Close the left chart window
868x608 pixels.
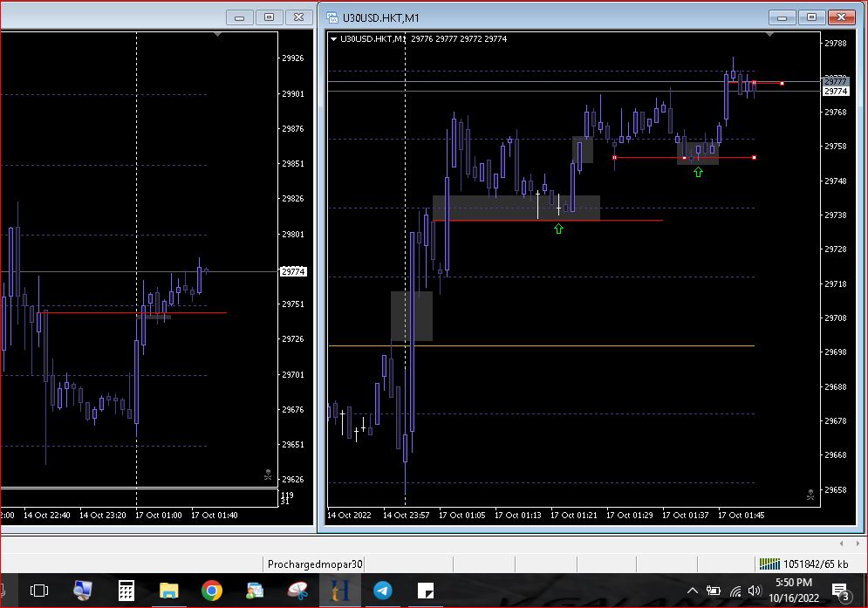point(298,17)
